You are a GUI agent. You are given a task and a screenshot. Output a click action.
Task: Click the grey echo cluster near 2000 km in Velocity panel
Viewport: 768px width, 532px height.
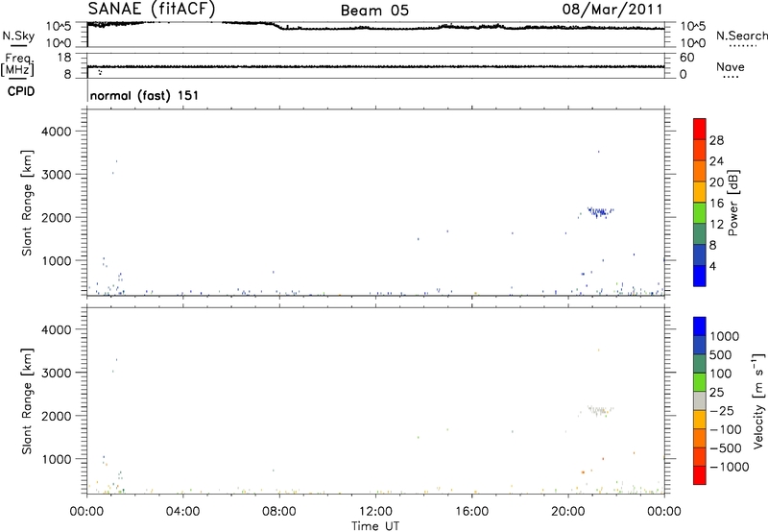(599, 410)
